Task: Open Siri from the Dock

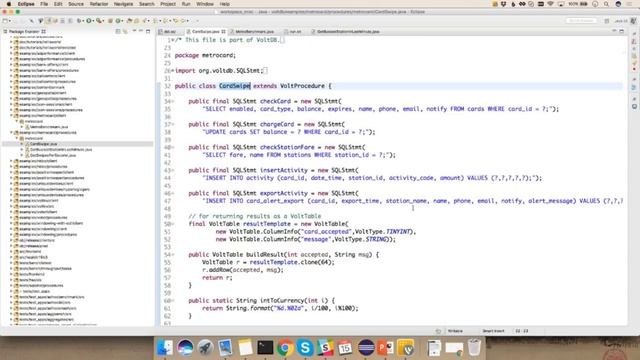Action: click(x=185, y=348)
